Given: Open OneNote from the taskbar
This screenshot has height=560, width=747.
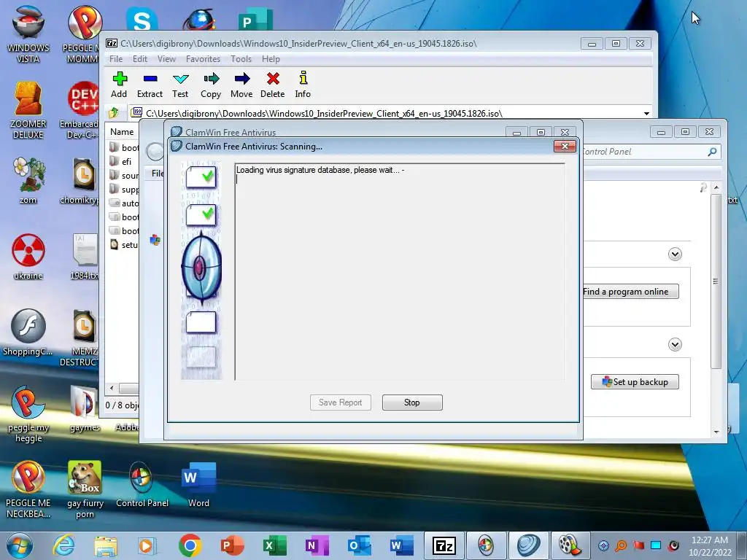Looking at the screenshot, I should 317,545.
